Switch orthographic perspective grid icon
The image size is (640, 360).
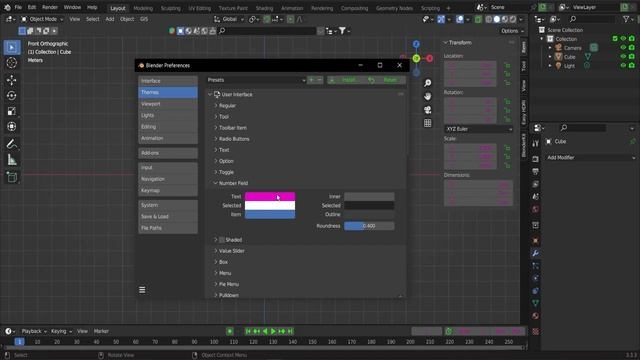tap(427, 123)
